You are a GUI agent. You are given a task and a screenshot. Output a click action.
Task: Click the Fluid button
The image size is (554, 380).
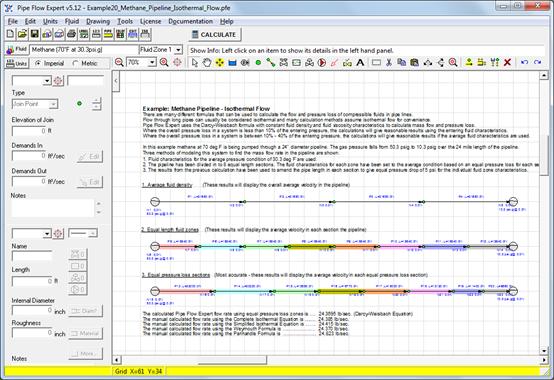click(16, 49)
